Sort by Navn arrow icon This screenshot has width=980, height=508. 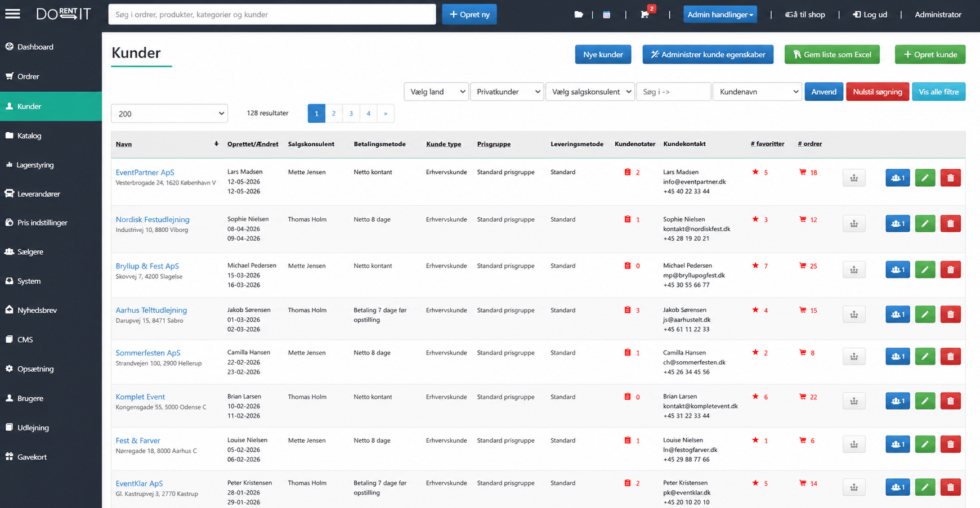(216, 144)
